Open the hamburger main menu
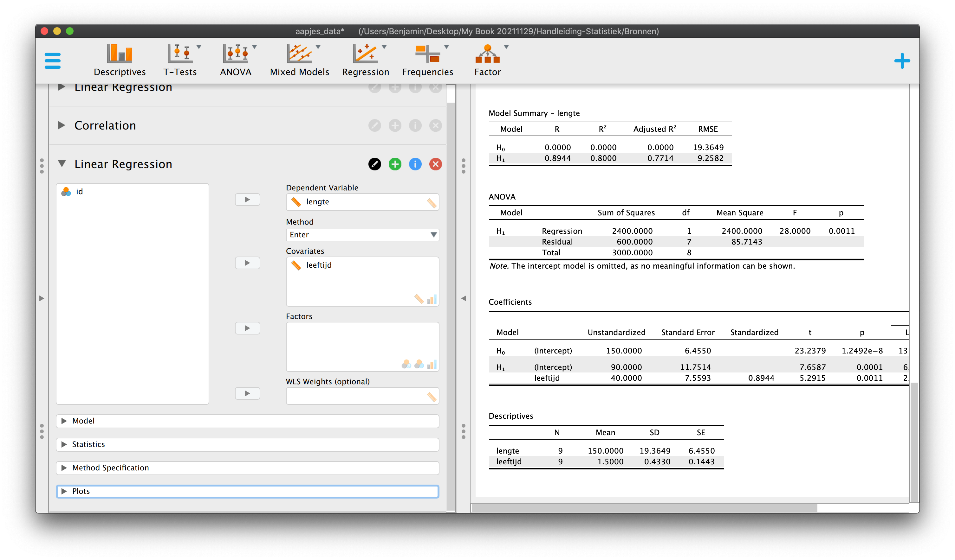Viewport: 955px width, 560px height. pos(52,61)
